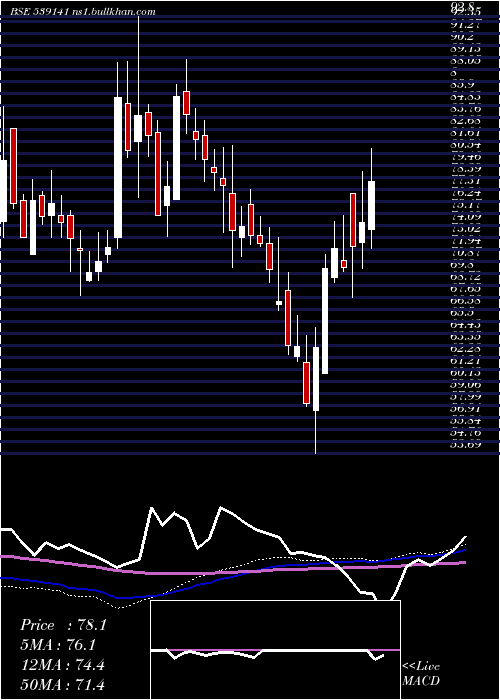Image resolution: width=500 pixels, height=700 pixels.
Task: Click the '12MA : 74.4' legend entry
Action: pos(62,665)
